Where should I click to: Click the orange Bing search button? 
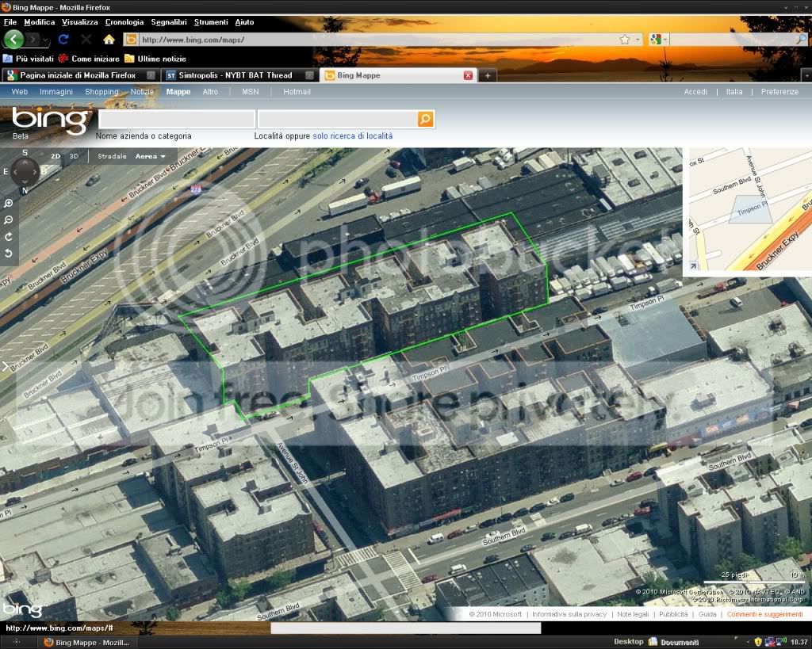point(425,119)
